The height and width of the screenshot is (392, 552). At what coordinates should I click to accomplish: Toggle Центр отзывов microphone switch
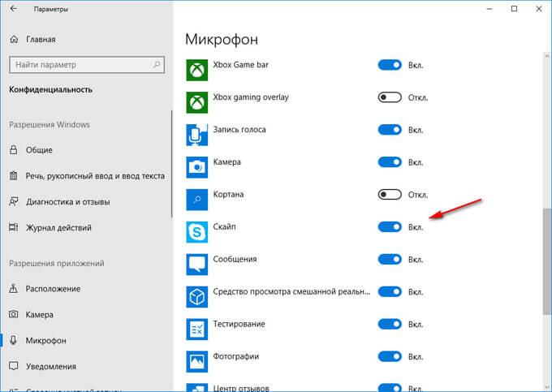390,387
